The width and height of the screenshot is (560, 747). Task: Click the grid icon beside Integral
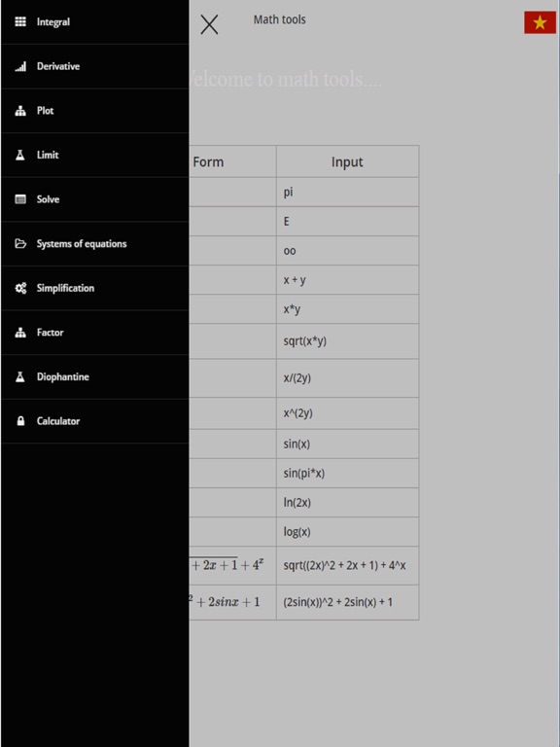(x=20, y=22)
